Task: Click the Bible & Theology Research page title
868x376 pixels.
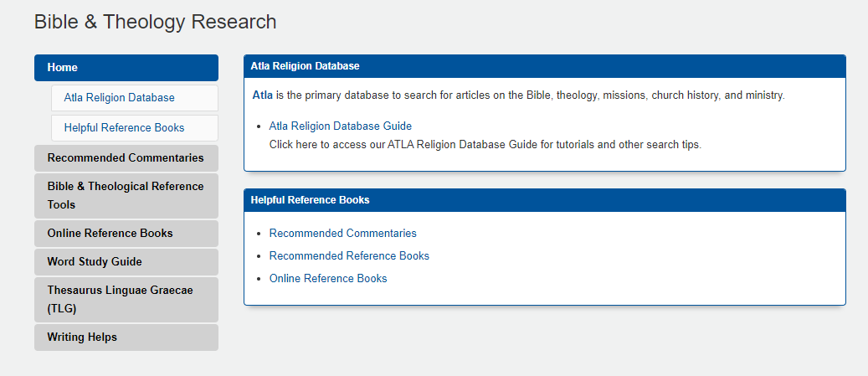Action: pos(156,22)
